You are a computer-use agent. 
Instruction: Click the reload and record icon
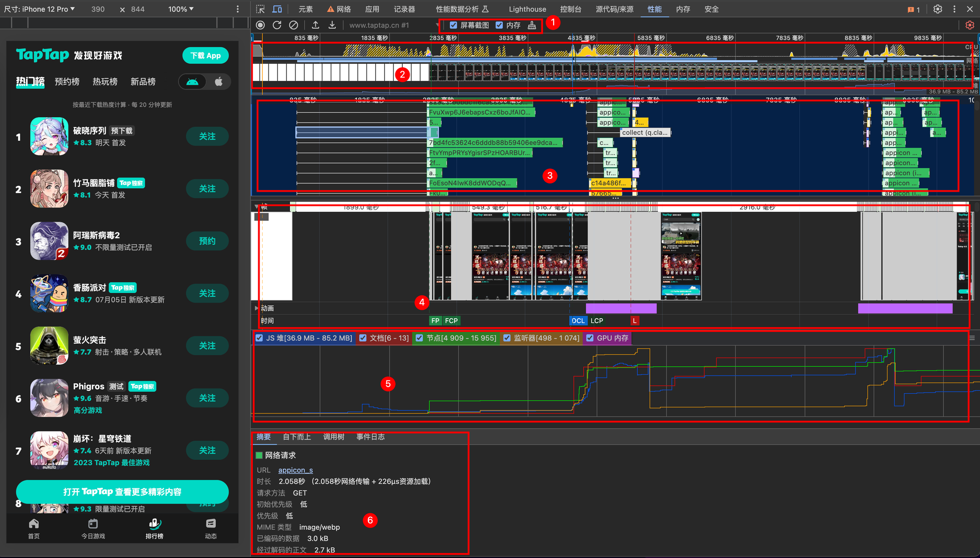tap(277, 25)
